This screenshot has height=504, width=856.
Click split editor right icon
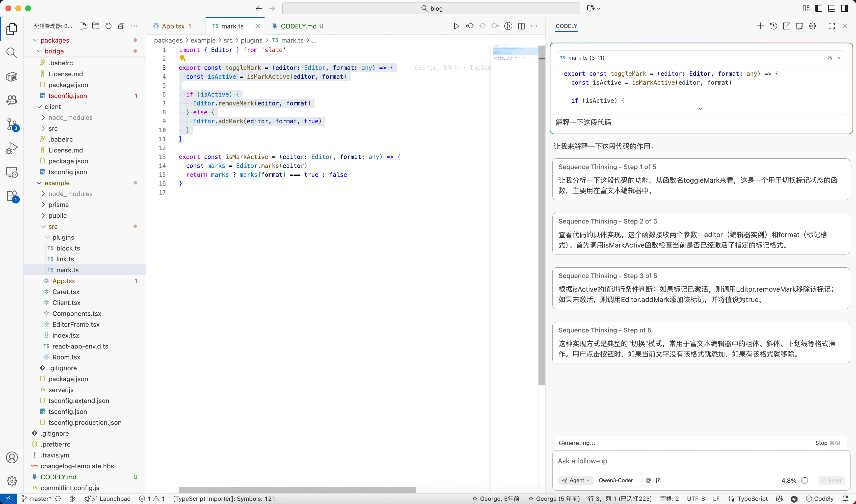521,26
